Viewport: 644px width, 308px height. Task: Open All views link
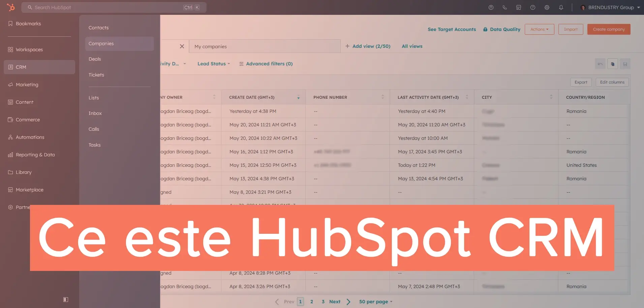pos(412,46)
